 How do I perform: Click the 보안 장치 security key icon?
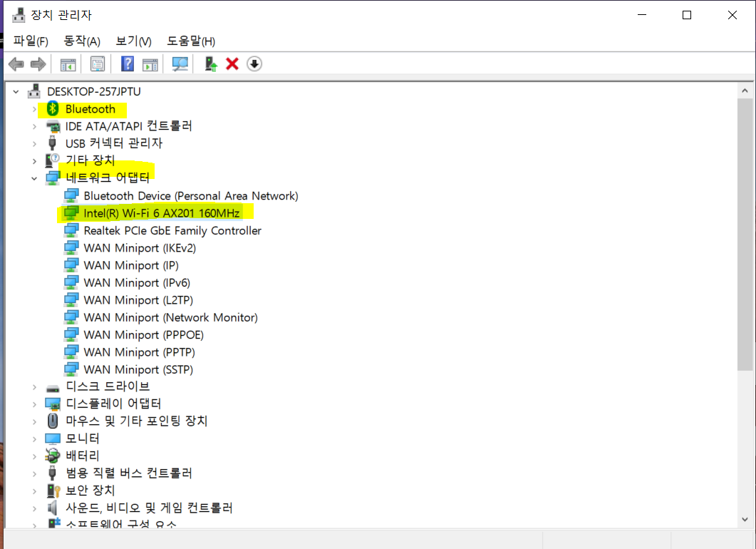[x=53, y=491]
